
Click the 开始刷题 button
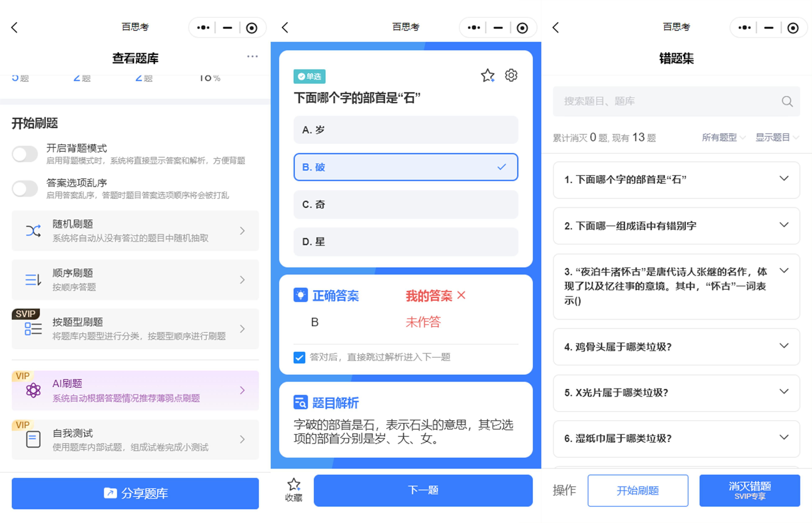point(638,490)
